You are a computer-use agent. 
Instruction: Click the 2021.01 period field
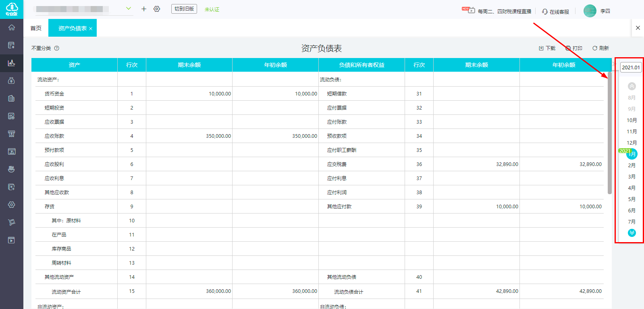[631, 67]
